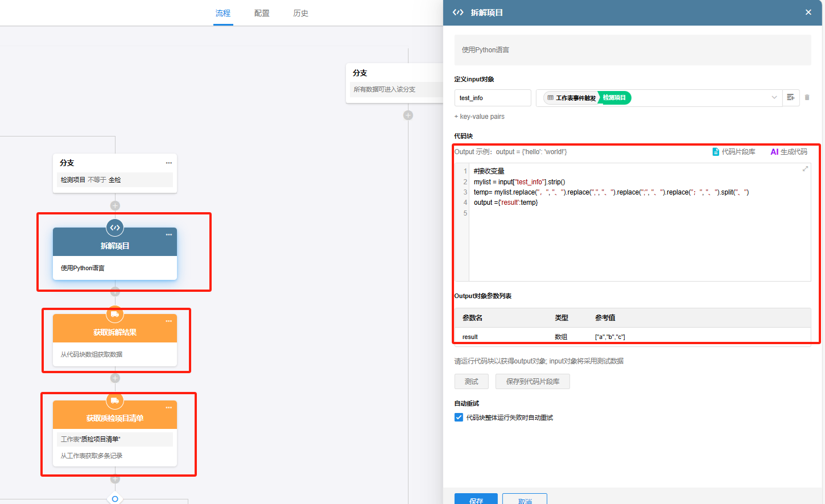Open the ellipsis menu on 拆解项目 node
The image size is (825, 504).
[168, 235]
